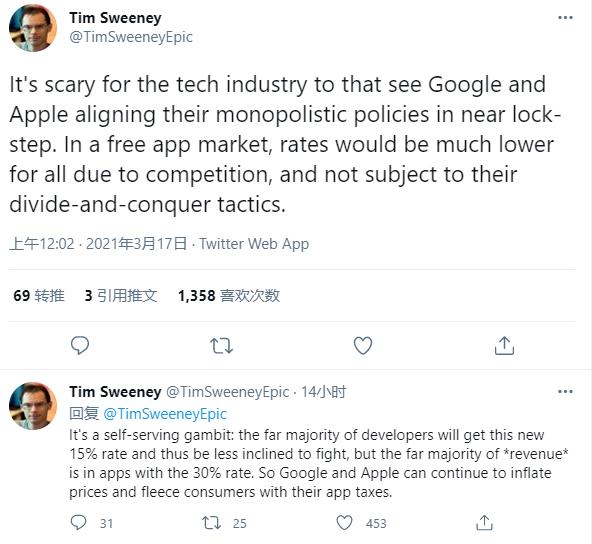Open Tim Sweeney's profile picture on main tweet

pos(33,28)
